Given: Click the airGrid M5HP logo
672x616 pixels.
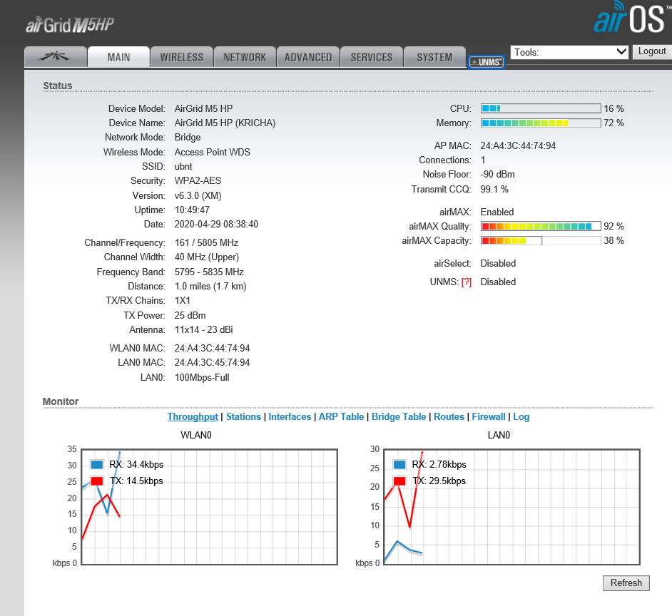Looking at the screenshot, I should 70,25.
